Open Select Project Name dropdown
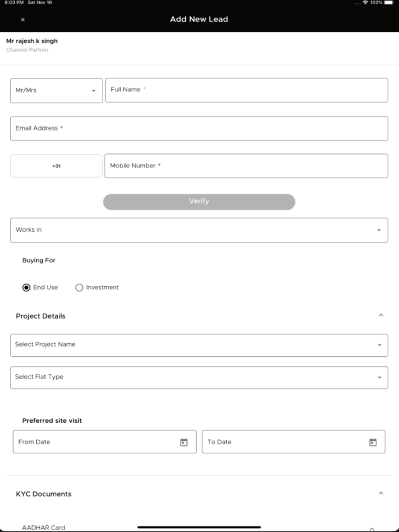399x532 pixels. click(199, 345)
